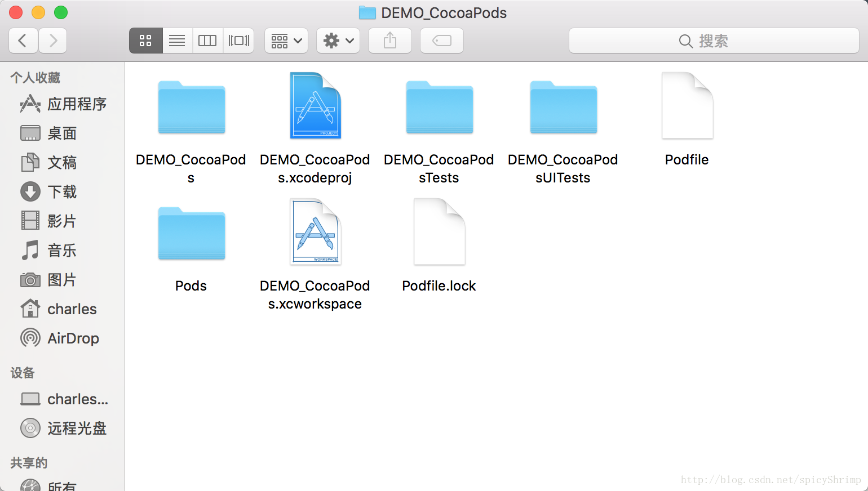Image resolution: width=868 pixels, height=491 pixels.
Task: Click the 文稿 documents icon in sidebar
Action: coord(30,163)
